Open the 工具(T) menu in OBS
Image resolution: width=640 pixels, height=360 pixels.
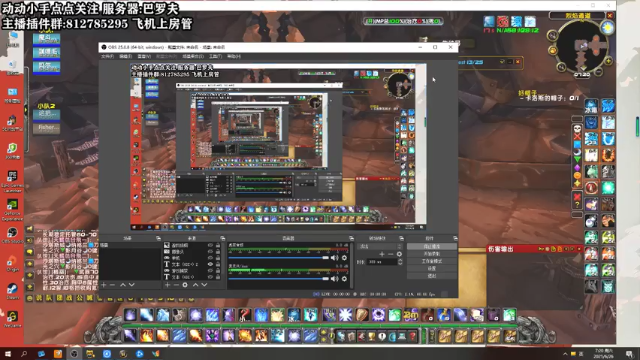pos(215,56)
